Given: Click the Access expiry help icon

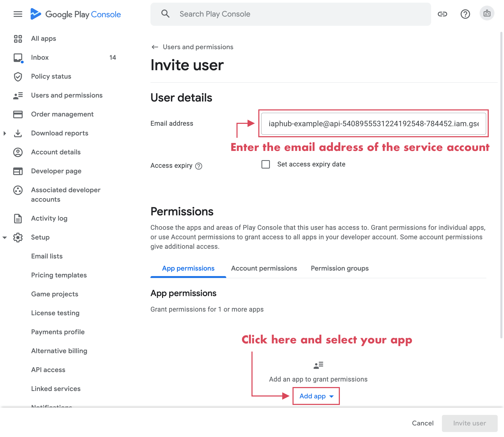Looking at the screenshot, I should (199, 166).
